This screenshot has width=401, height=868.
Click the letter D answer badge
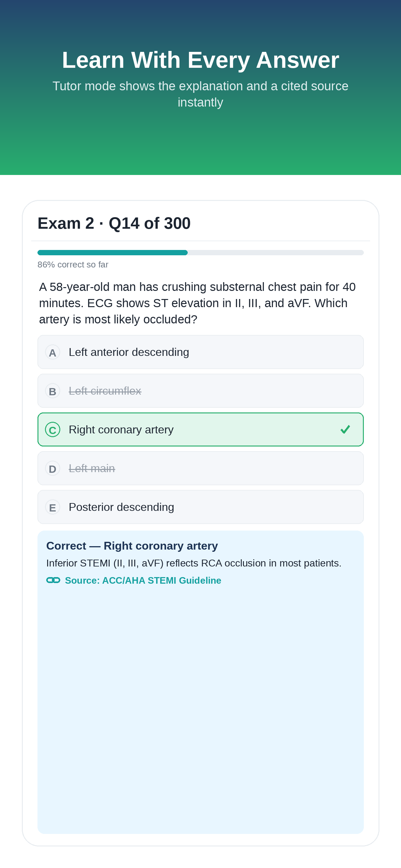point(52,468)
